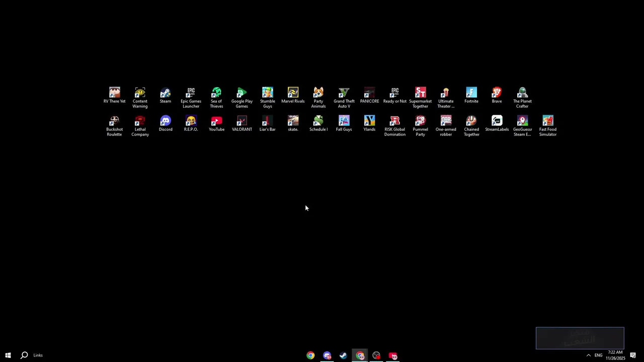Screen dimensions: 644x362
Task: Select the VALORANT desktop icon
Action: coord(242,124)
